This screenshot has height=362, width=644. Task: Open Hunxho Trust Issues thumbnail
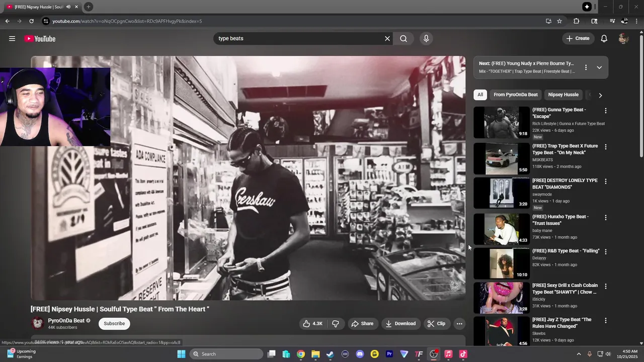pyautogui.click(x=502, y=229)
